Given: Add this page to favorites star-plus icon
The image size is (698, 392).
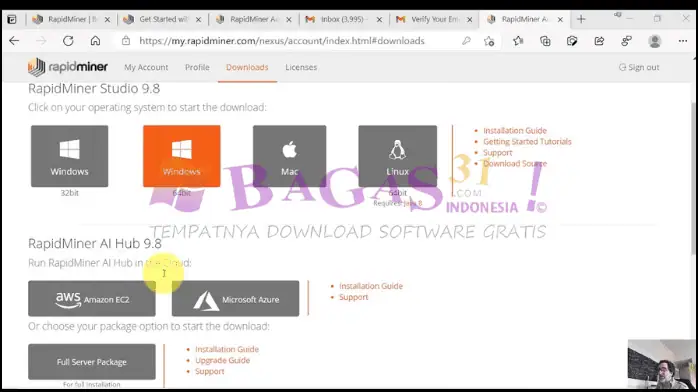Looking at the screenshot, I should pyautogui.click(x=489, y=41).
